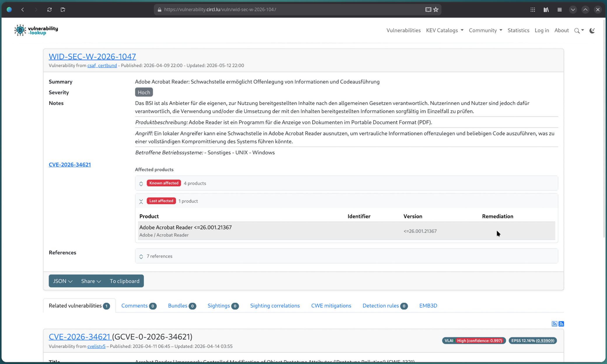
Task: Open the library bookshelf icon
Action: click(546, 10)
